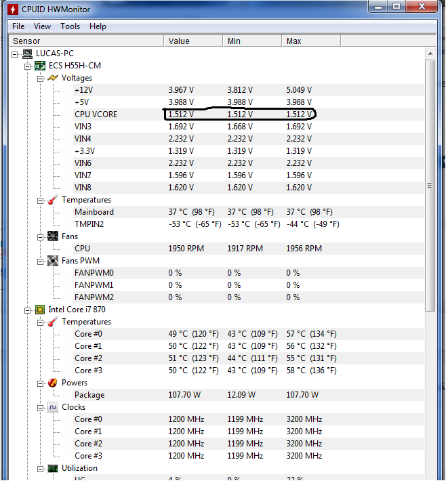Click the Max column header
The height and width of the screenshot is (483, 448).
311,41
